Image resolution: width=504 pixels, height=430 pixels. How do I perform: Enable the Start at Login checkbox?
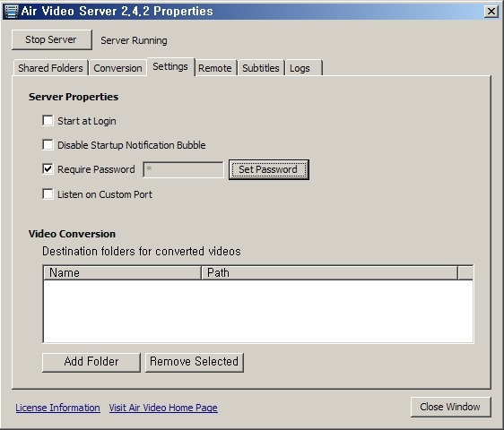[x=48, y=121]
